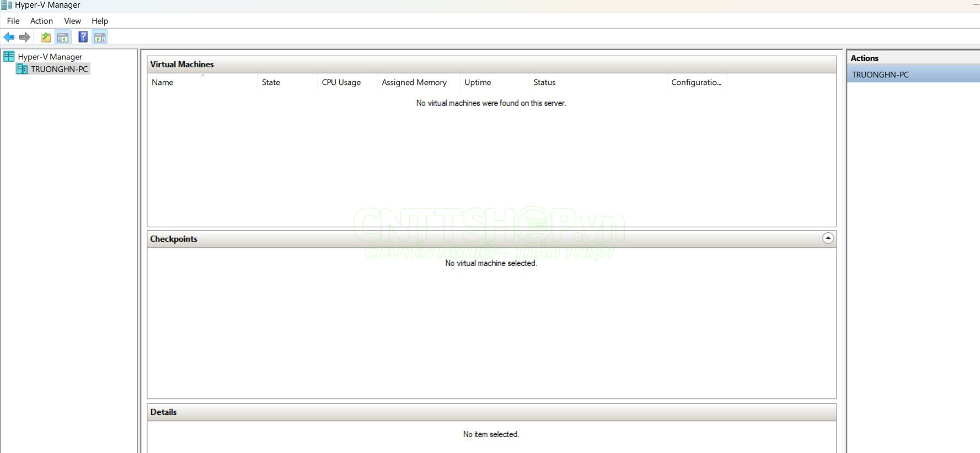980x453 pixels.
Task: Go back with the blue Back arrow
Action: click(x=9, y=38)
